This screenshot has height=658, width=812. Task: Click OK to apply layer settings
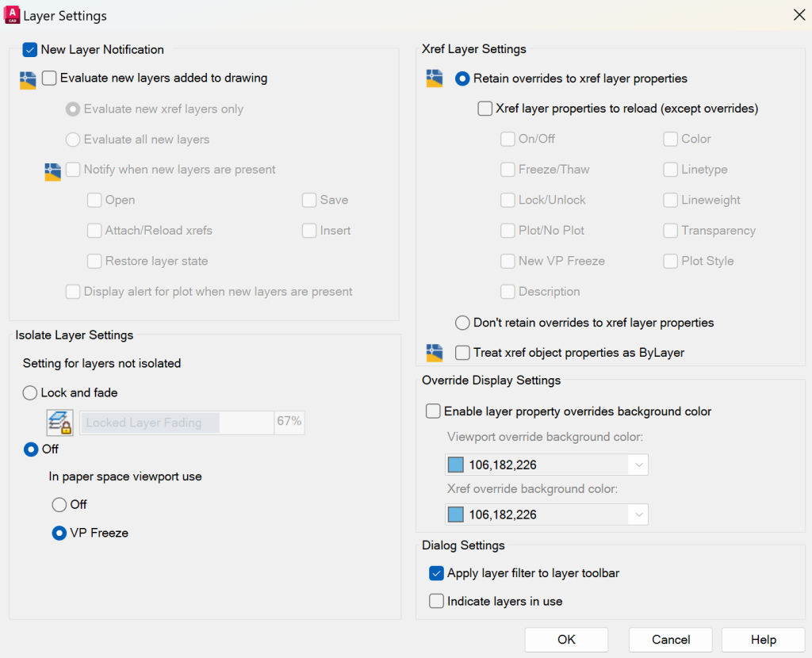[x=566, y=640]
